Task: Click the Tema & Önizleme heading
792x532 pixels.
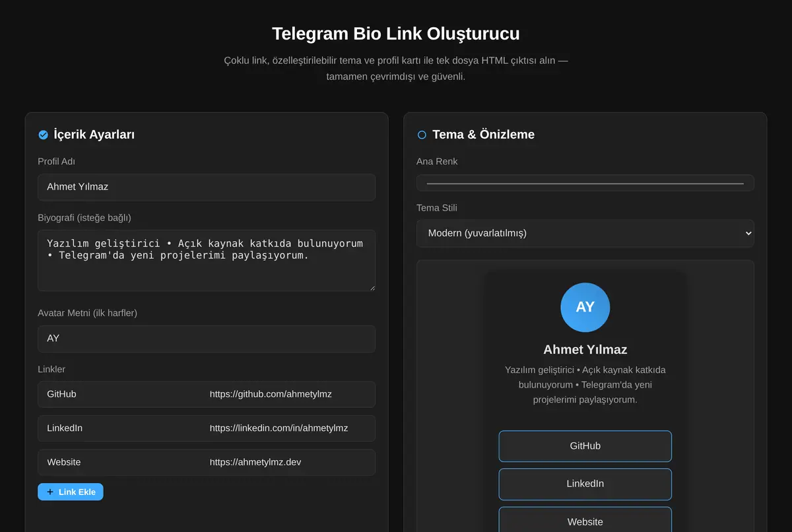Action: [x=483, y=135]
